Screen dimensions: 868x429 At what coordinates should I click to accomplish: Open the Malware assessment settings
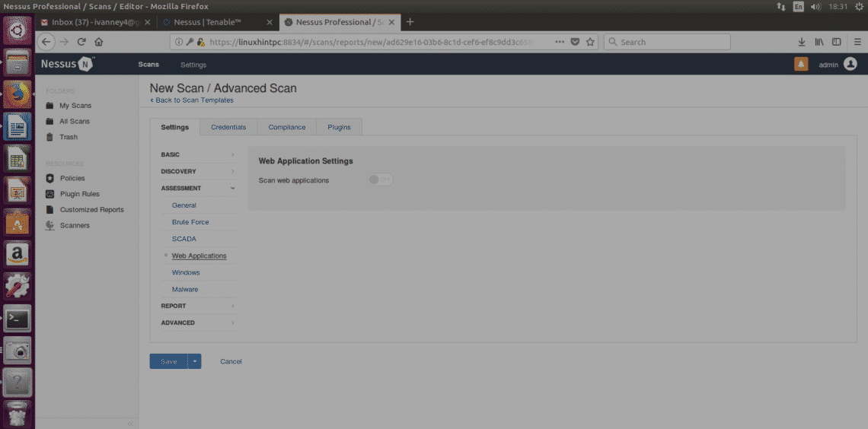[x=185, y=289]
